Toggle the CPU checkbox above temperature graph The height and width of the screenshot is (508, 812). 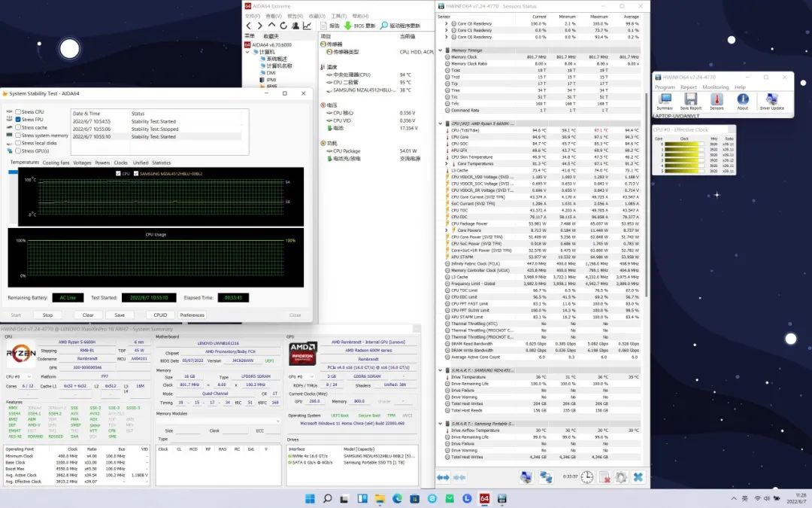click(x=119, y=173)
